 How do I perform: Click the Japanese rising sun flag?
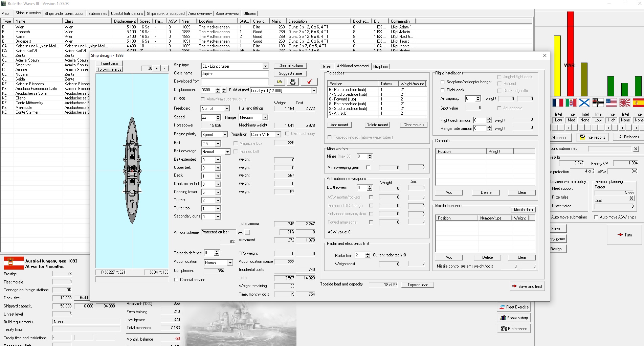point(625,103)
